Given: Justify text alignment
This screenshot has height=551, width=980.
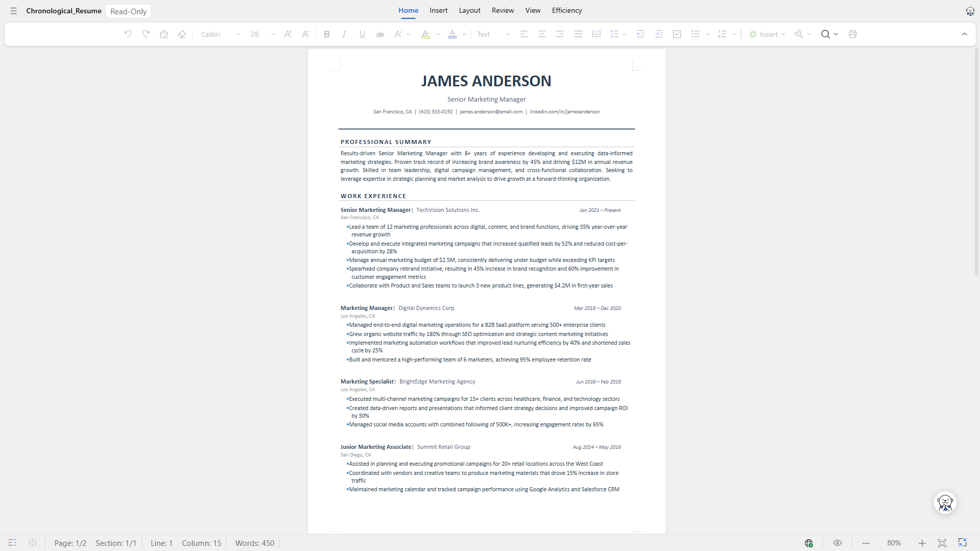Looking at the screenshot, I should tap(578, 34).
